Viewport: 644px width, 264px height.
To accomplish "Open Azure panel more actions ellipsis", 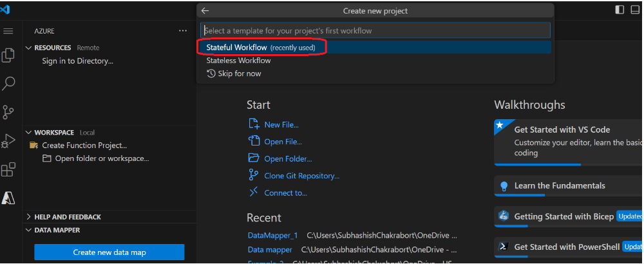I will pos(183,31).
